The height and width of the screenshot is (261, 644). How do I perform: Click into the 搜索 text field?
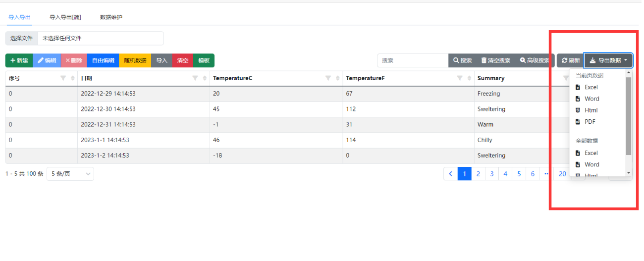click(x=413, y=60)
